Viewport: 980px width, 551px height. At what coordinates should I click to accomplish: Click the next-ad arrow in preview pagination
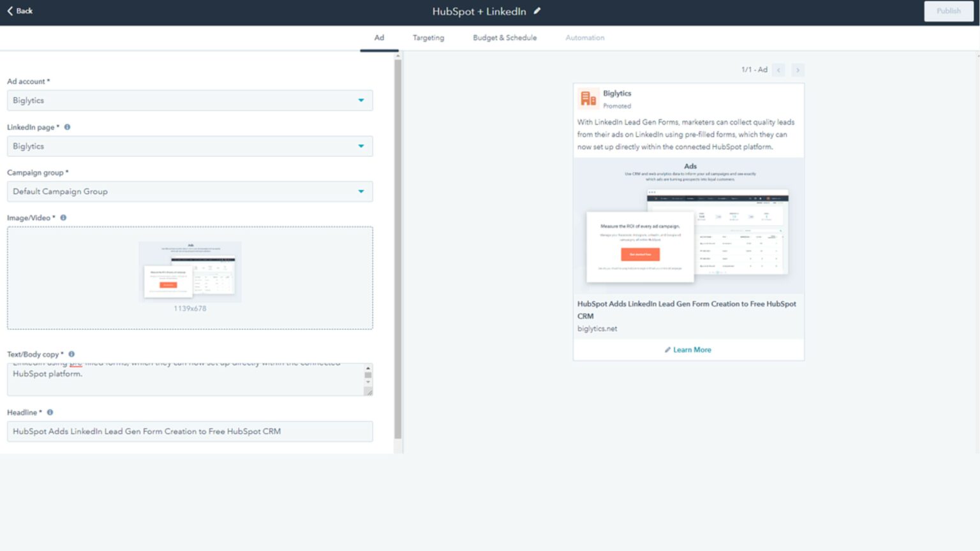pyautogui.click(x=798, y=70)
